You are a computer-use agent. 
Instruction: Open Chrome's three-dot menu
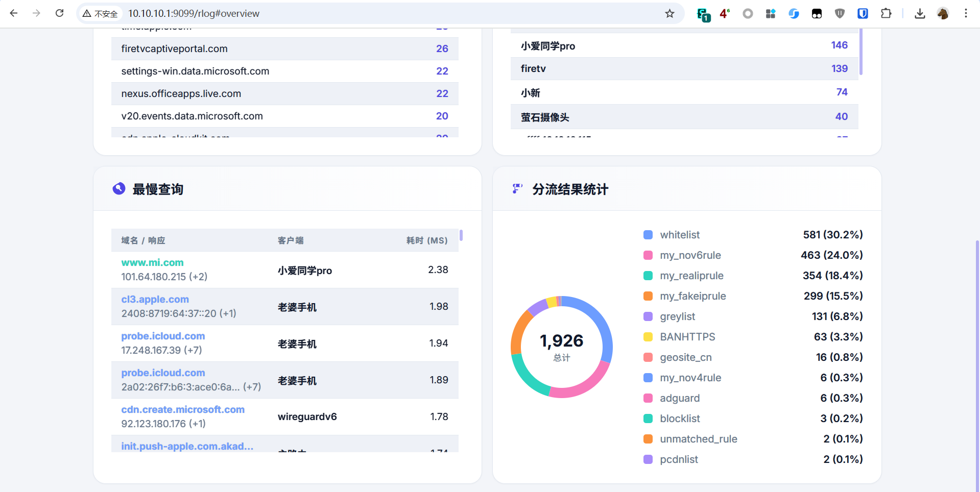(966, 13)
